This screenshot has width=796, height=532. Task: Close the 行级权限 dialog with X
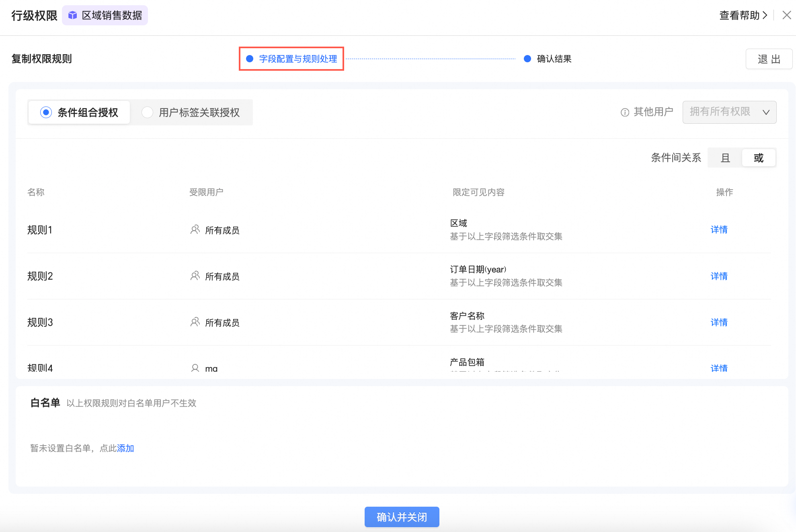[x=786, y=15]
